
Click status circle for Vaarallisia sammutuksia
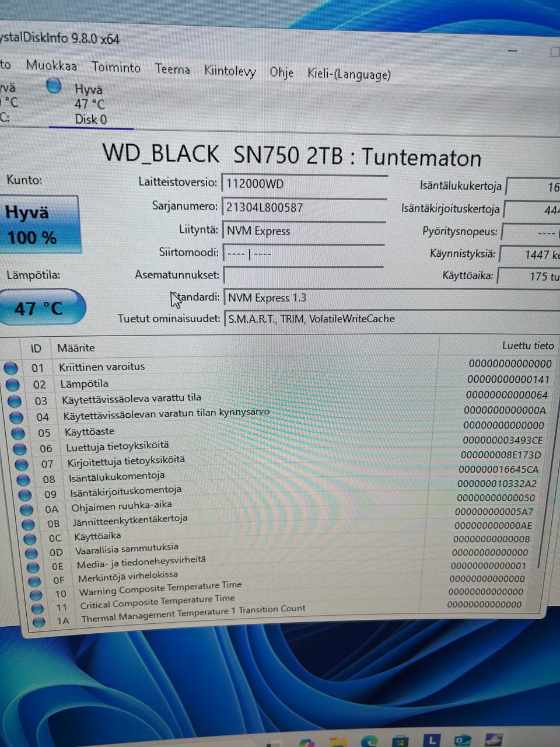click(x=32, y=553)
